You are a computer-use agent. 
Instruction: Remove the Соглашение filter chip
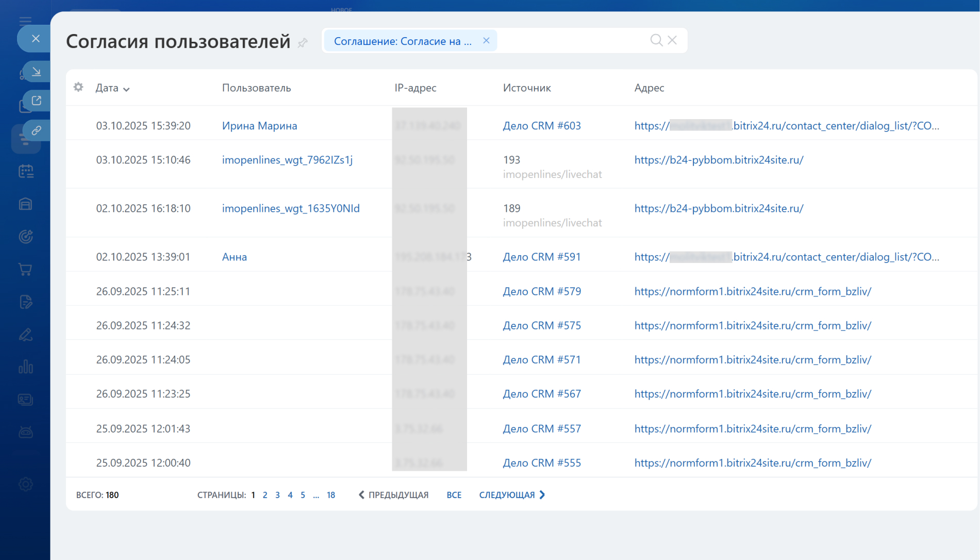486,41
